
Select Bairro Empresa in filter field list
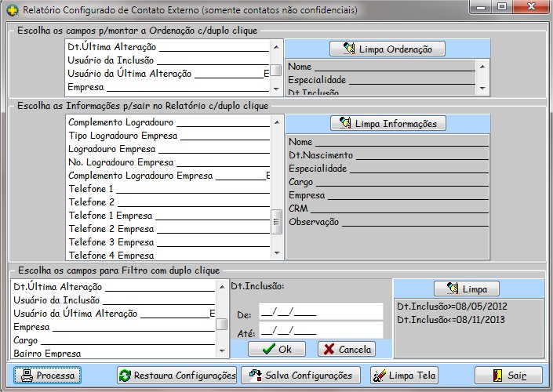click(47, 354)
